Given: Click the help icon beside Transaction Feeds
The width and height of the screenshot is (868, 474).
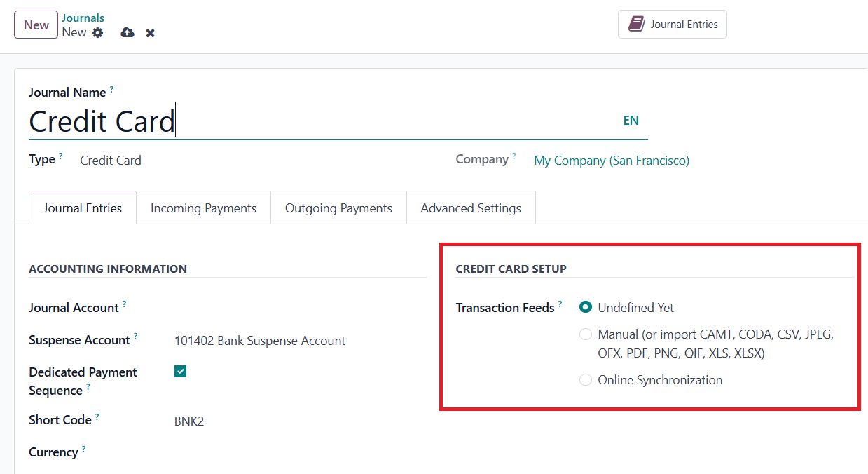Looking at the screenshot, I should 560,304.
